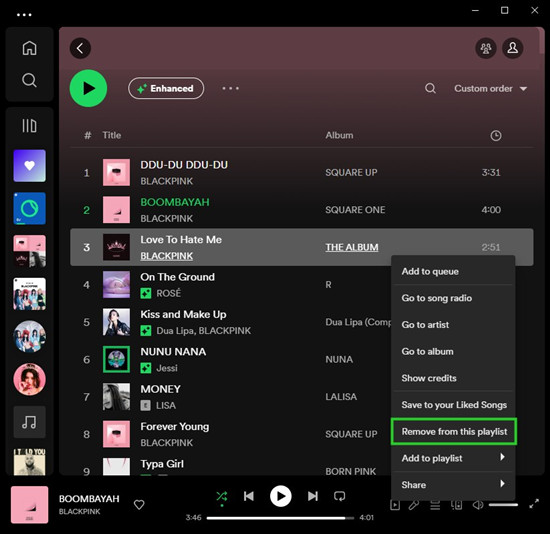Open the app three-dots menu at top-left
Viewport: 550px width, 534px height.
pos(24,15)
